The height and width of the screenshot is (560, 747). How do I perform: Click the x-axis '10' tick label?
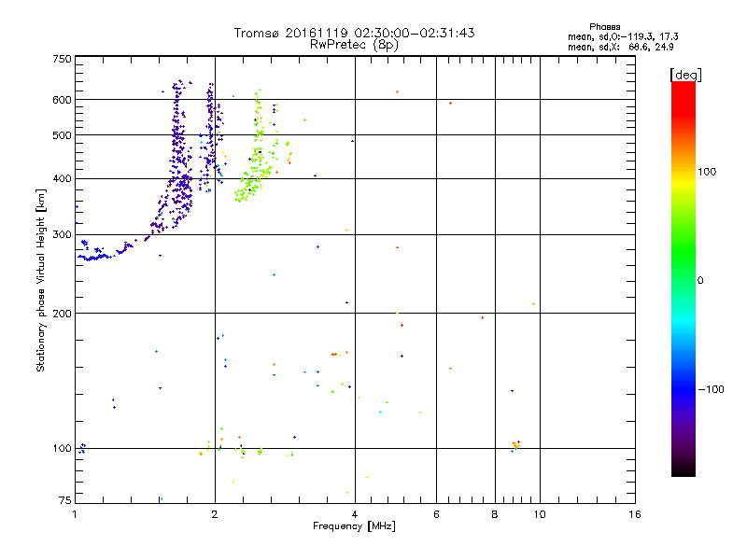tap(540, 514)
